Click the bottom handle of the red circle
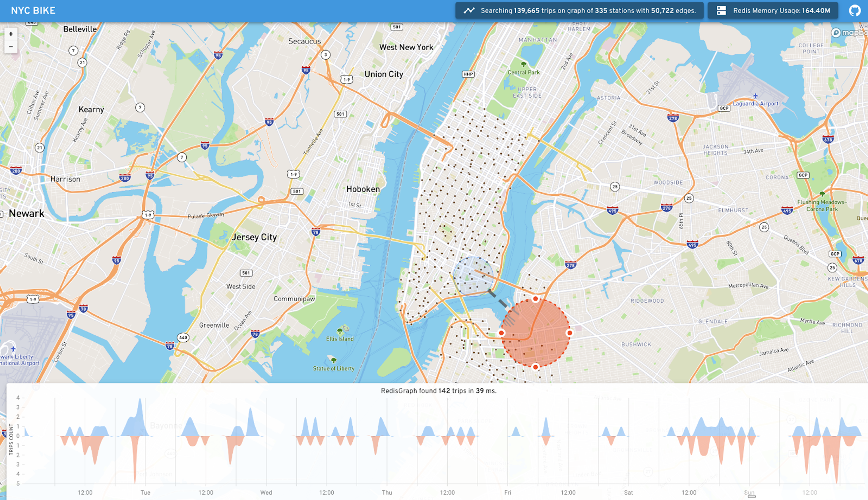This screenshot has height=500, width=868. point(535,367)
